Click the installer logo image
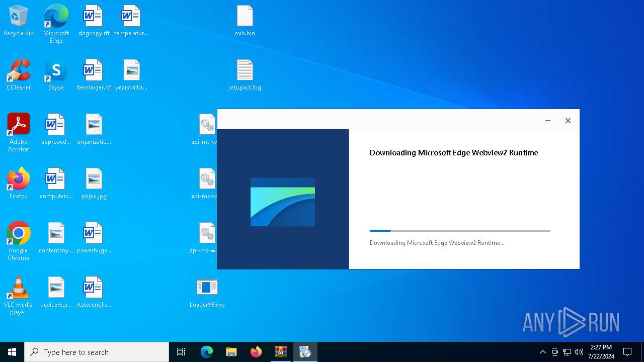This screenshot has height=362, width=644. pos(283,202)
